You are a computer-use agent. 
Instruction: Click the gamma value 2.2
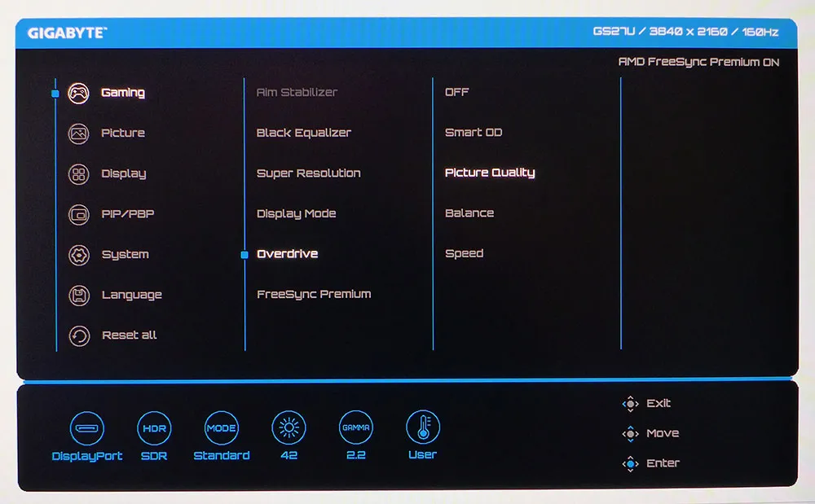pos(356,454)
